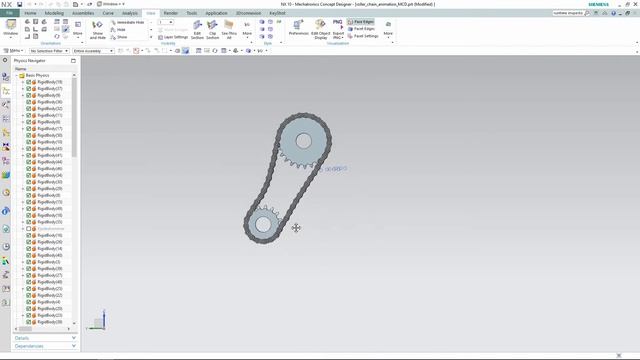Click the Immediate Hide icon
Screen dimensions: 640x360
113,22
